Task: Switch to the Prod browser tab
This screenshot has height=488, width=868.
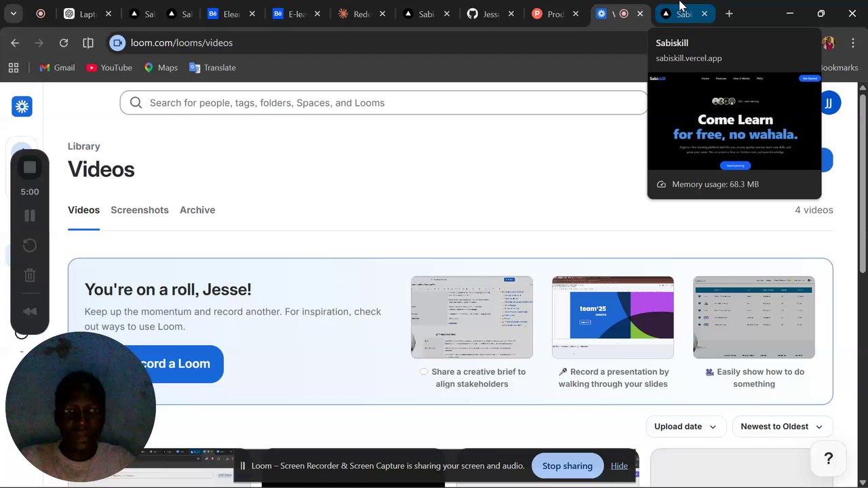Action: [x=555, y=14]
